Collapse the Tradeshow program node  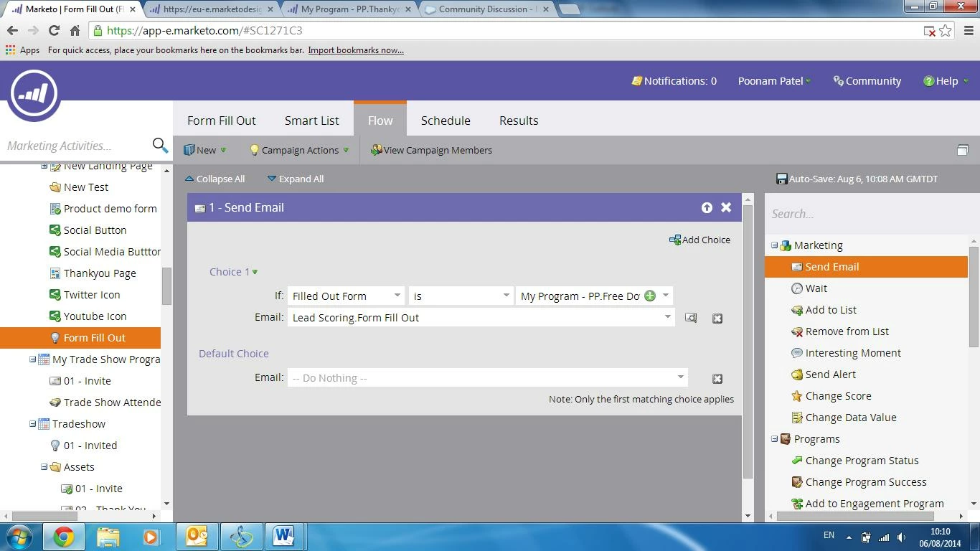pos(32,424)
